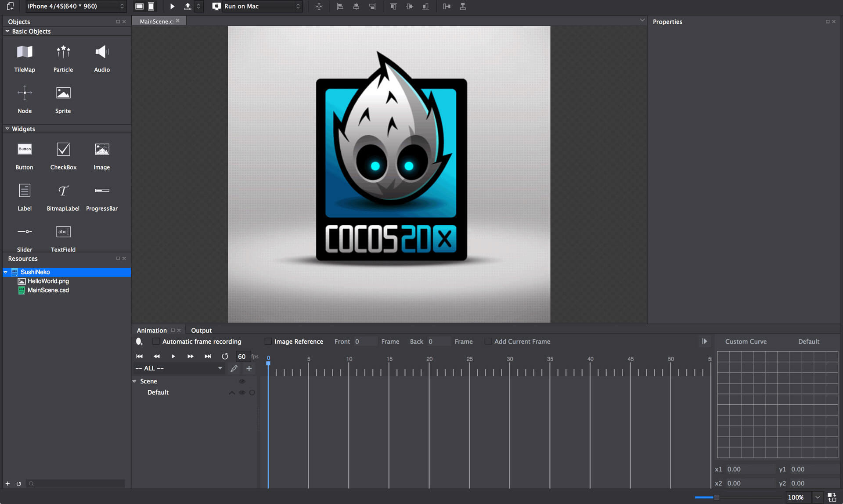Toggle the Image Reference checkbox
Screen dimensions: 843x504
268,342
